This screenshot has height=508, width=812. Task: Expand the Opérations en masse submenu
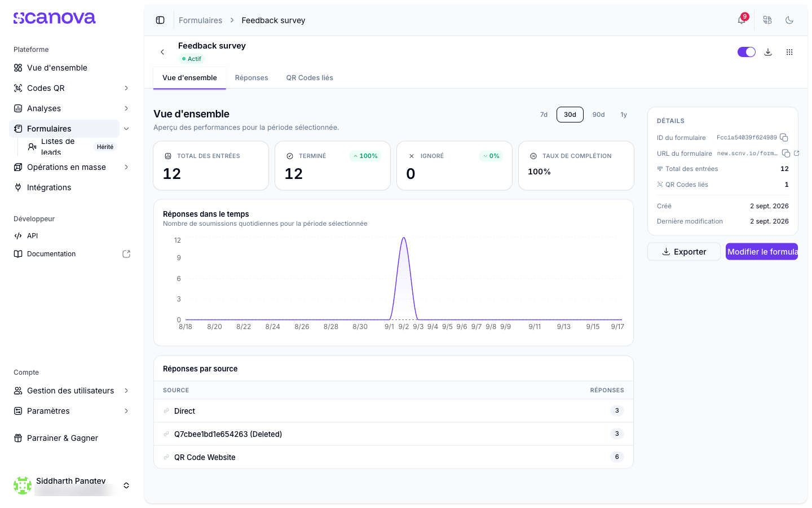coord(126,167)
